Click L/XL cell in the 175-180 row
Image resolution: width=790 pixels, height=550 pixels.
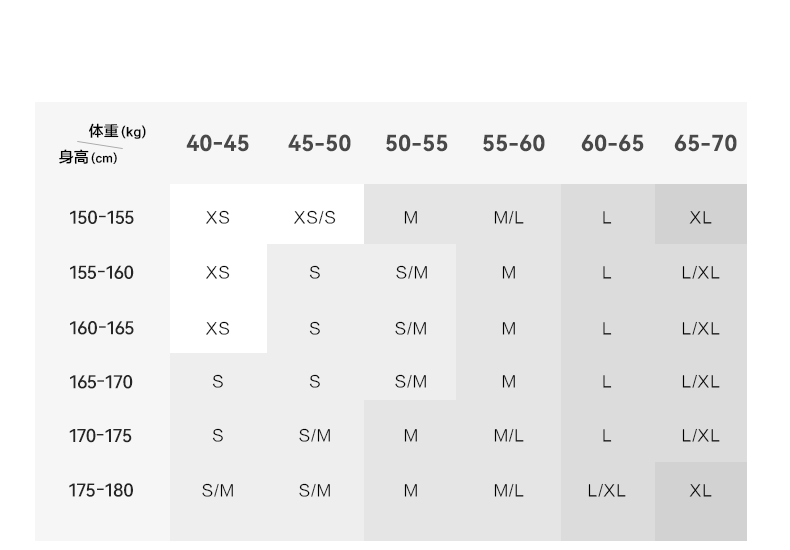pyautogui.click(x=607, y=491)
